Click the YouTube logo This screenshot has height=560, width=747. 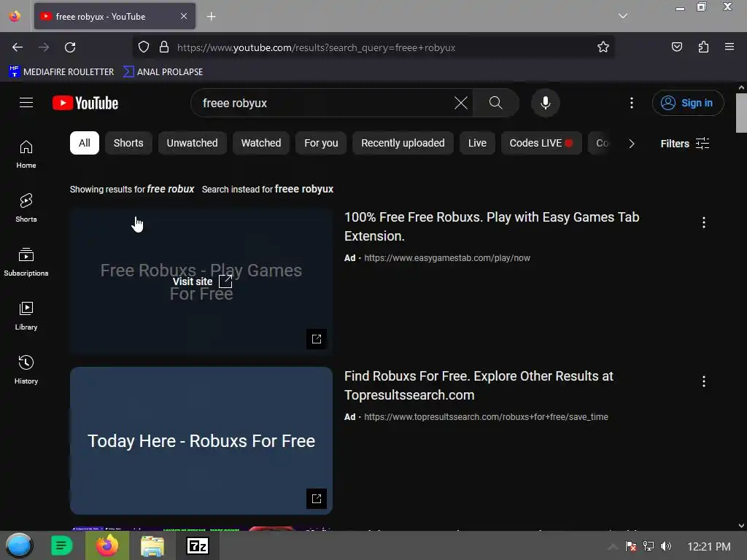click(85, 103)
